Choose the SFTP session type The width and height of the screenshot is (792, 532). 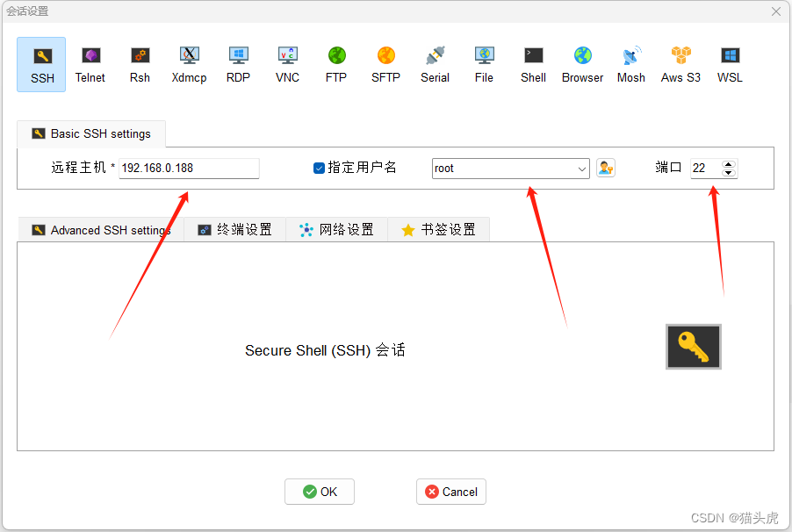pyautogui.click(x=385, y=65)
